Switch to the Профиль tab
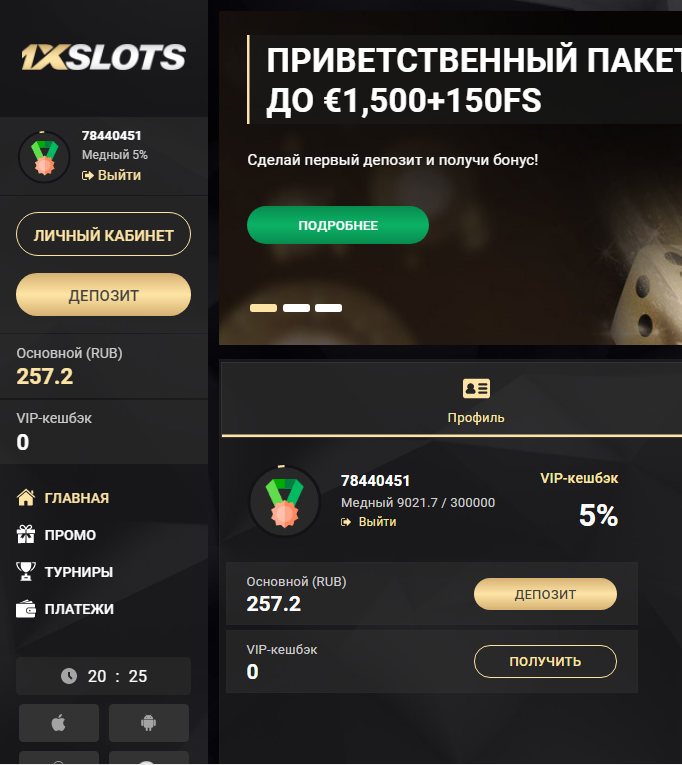Viewport: 682px width, 765px height. point(476,400)
